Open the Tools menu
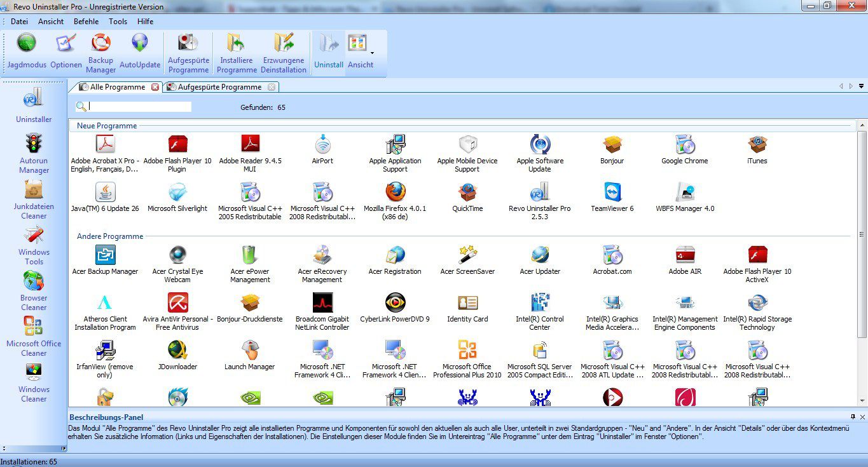 [118, 21]
